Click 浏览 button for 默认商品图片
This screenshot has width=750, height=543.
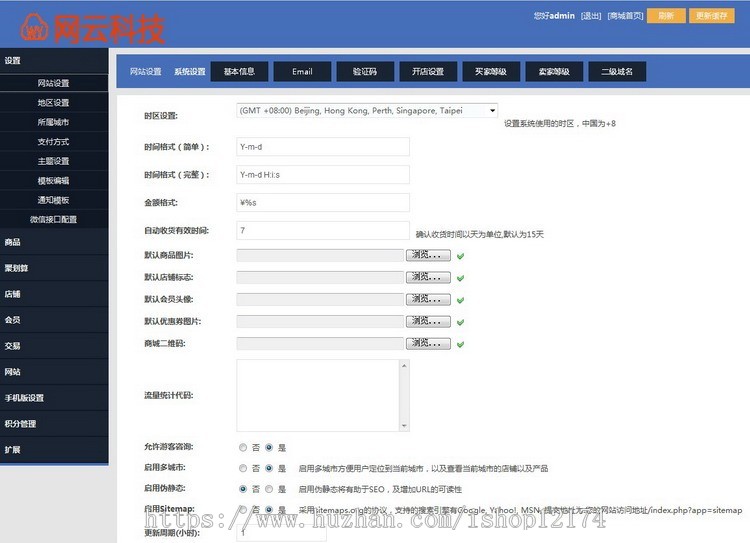click(x=428, y=255)
